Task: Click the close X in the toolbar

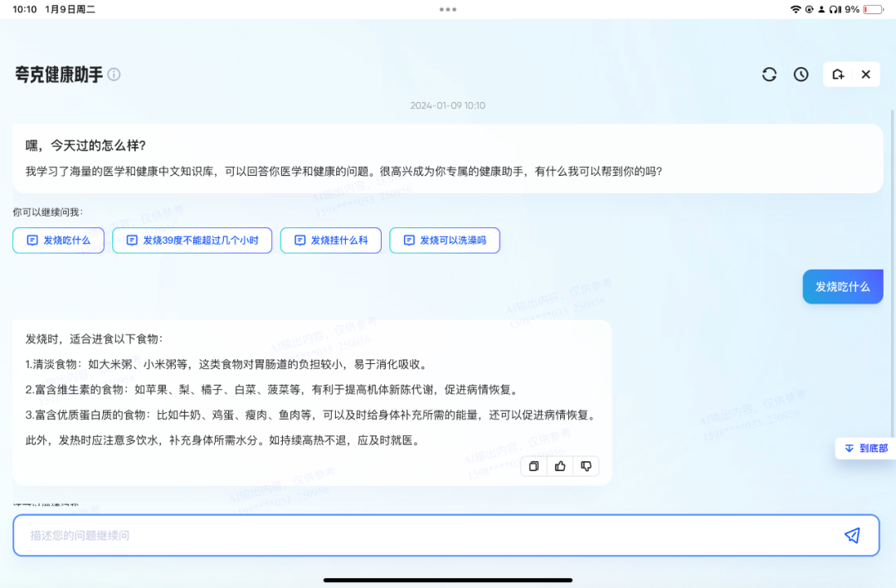Action: coord(865,74)
